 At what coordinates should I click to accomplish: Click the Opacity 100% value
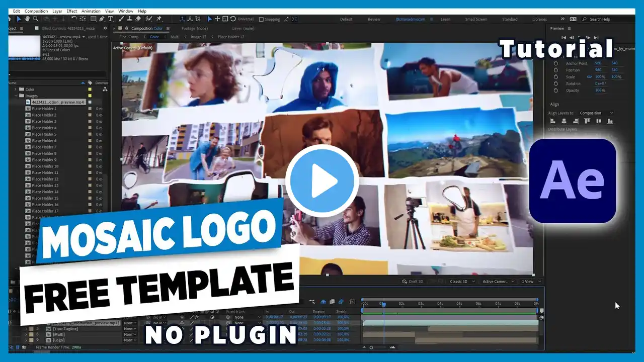pyautogui.click(x=600, y=90)
